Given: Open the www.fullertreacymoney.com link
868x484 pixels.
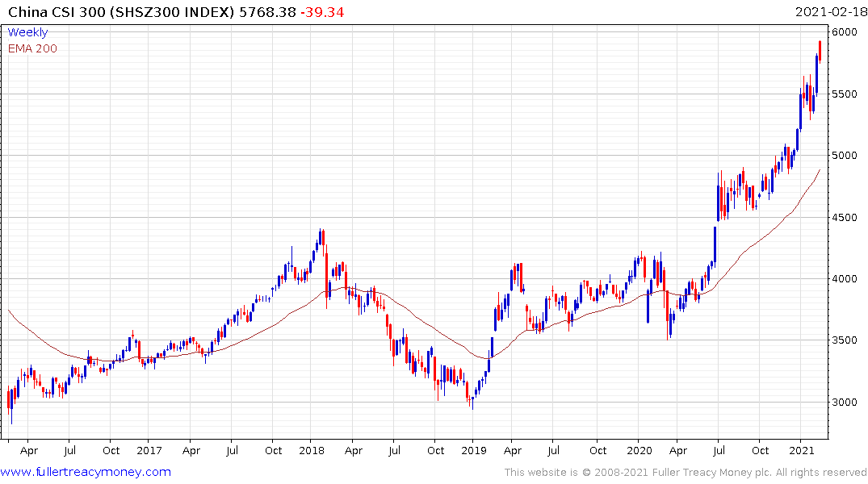Looking at the screenshot, I should (86, 472).
